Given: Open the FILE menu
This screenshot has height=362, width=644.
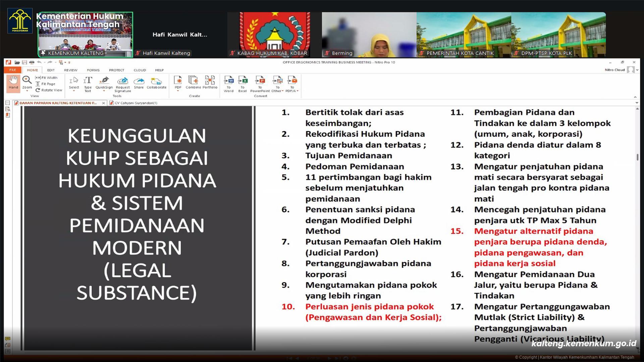Looking at the screenshot, I should coord(12,70).
